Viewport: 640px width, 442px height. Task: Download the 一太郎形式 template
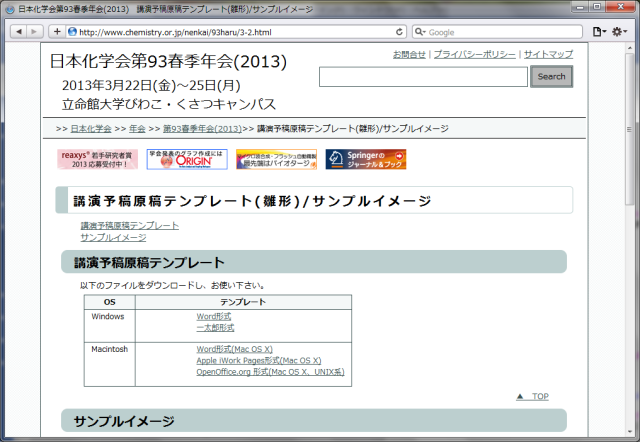tap(215, 328)
